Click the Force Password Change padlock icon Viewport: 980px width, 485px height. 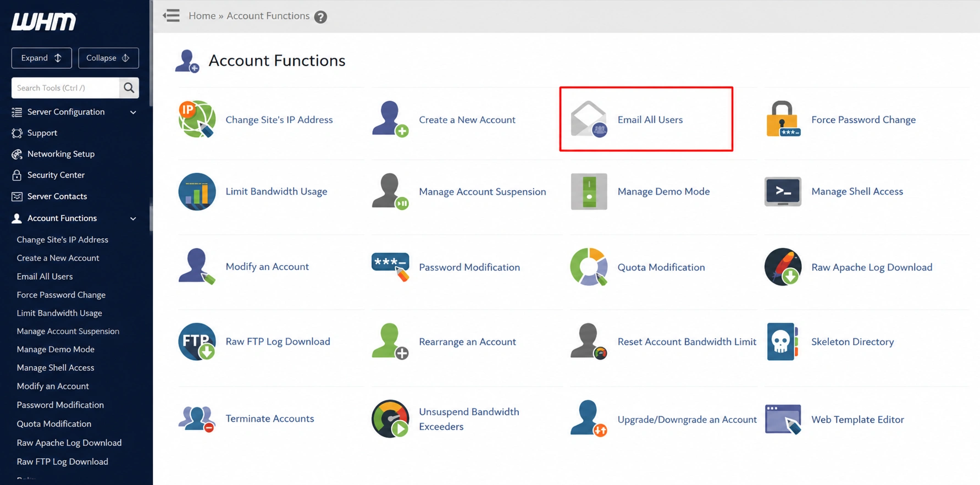click(783, 119)
